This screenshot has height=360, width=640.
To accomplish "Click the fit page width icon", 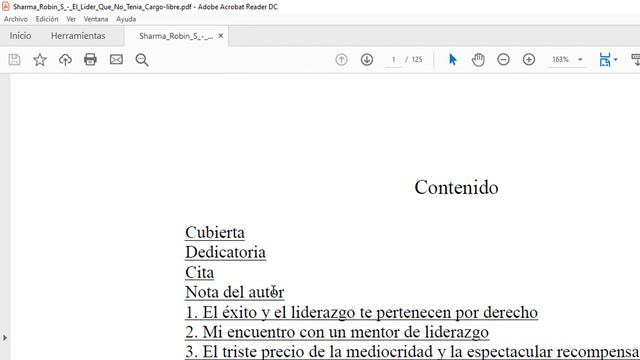I will pyautogui.click(x=605, y=60).
